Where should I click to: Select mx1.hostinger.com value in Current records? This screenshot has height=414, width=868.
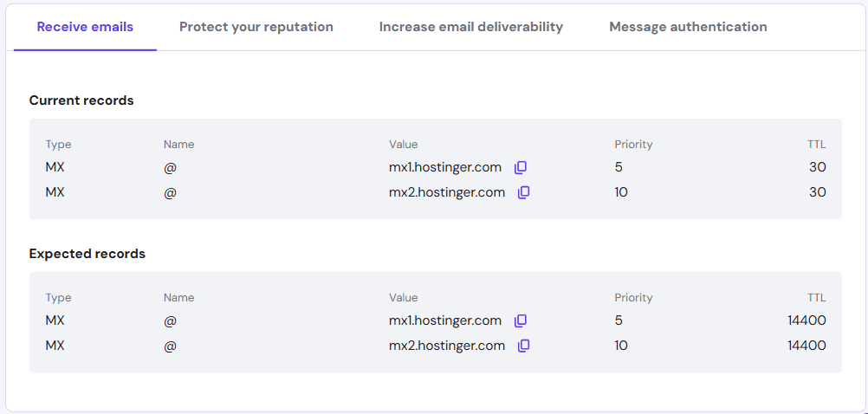pyautogui.click(x=445, y=167)
